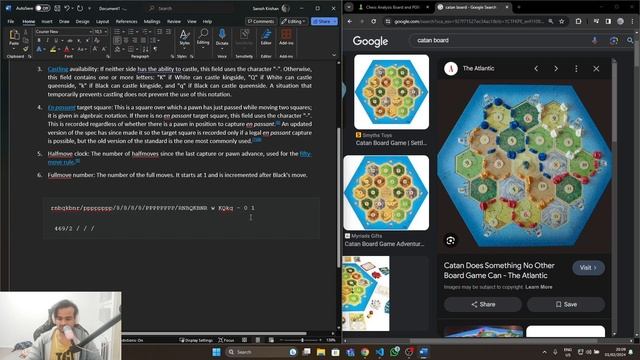640x360 pixels.
Task: Click Google voice search microphone icon
Action: [x=595, y=40]
